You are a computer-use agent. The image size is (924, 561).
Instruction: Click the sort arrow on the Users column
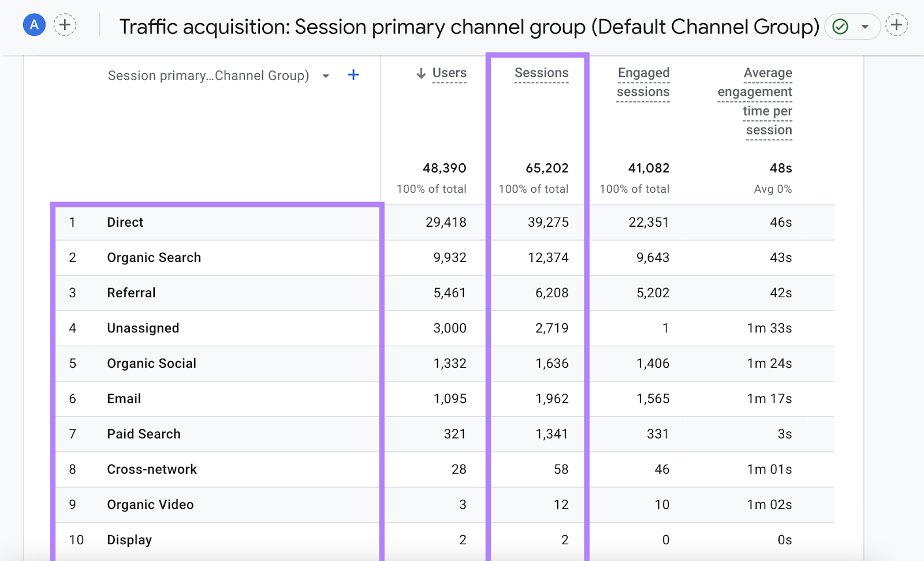coord(419,73)
